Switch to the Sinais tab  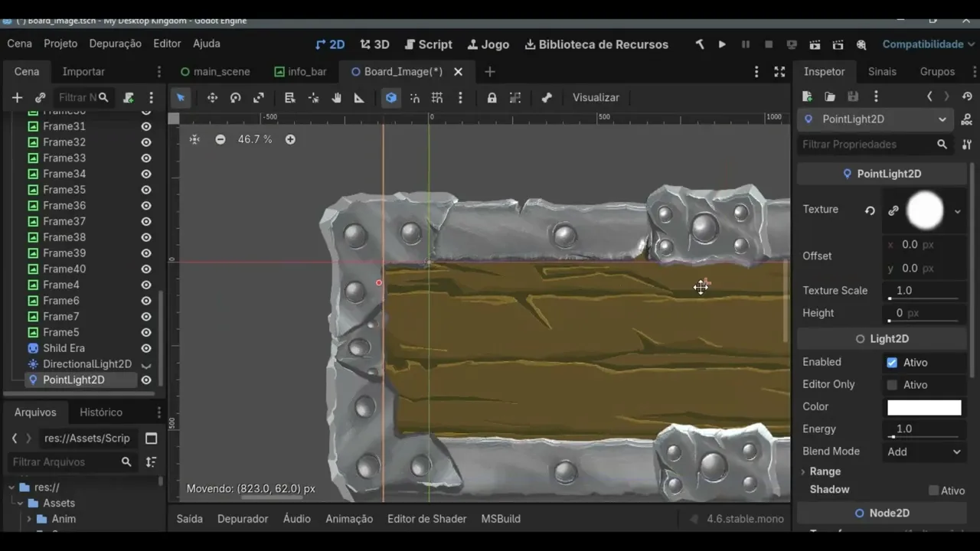coord(882,71)
